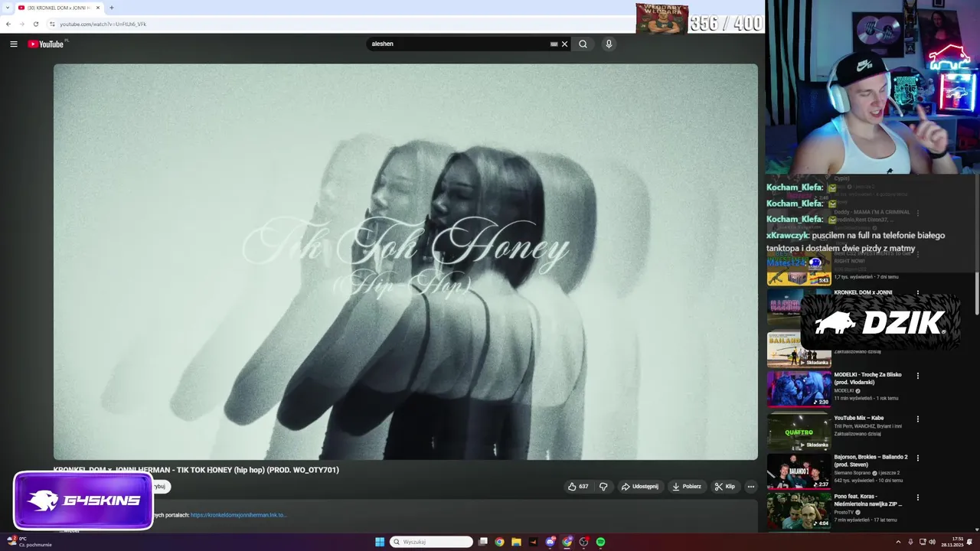980x551 pixels.
Task: Click the 'YouTube Mix – Kabe' title
Action: coord(858,418)
